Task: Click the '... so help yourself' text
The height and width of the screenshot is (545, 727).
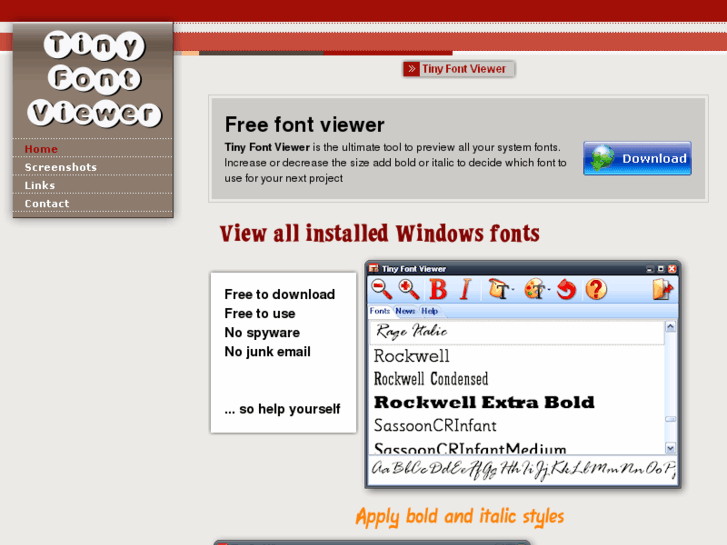Action: point(282,409)
